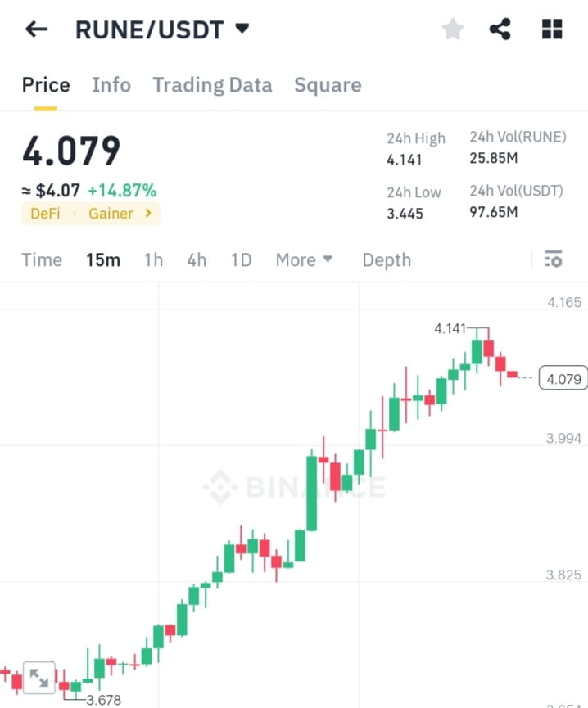Screen dimensions: 588x708
Task: Expand the More timeframes dropdown
Action: (304, 259)
